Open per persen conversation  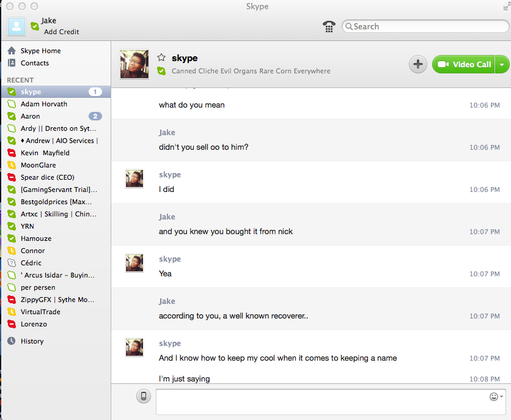coord(56,287)
